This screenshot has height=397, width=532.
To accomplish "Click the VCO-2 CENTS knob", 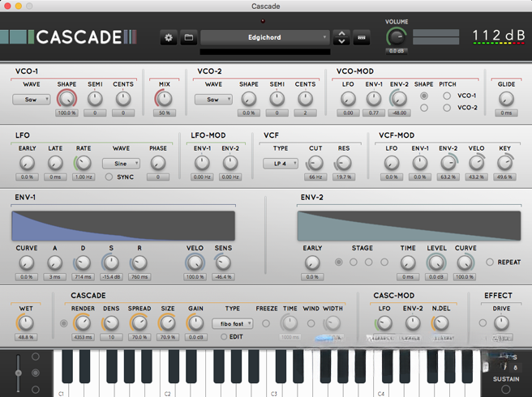I will pos(305,99).
